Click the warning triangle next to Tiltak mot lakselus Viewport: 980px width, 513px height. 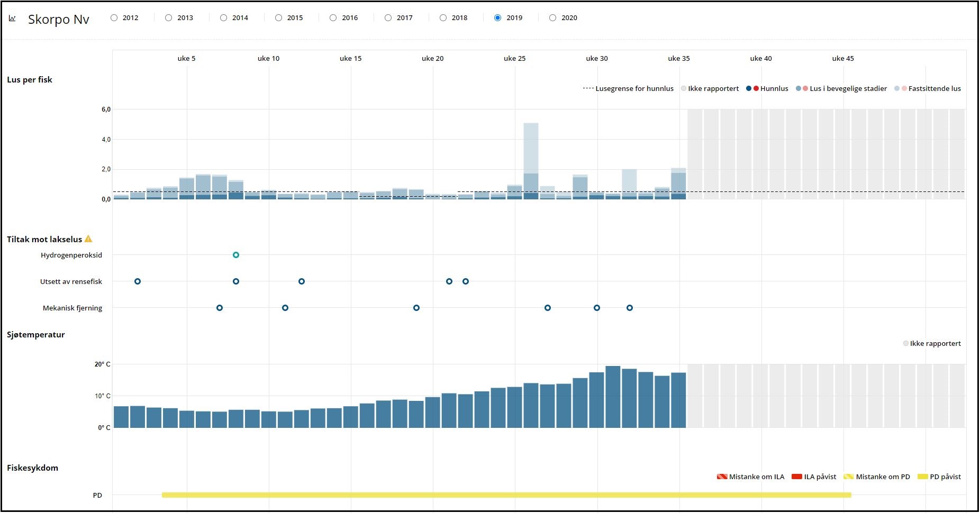click(88, 239)
